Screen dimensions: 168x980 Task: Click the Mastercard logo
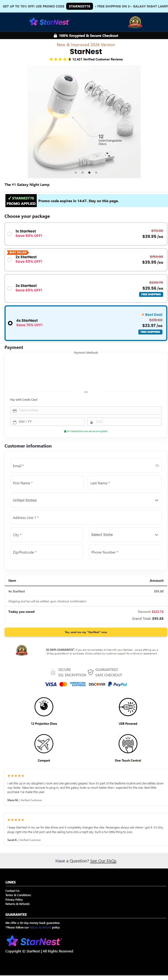pyautogui.click(x=63, y=684)
